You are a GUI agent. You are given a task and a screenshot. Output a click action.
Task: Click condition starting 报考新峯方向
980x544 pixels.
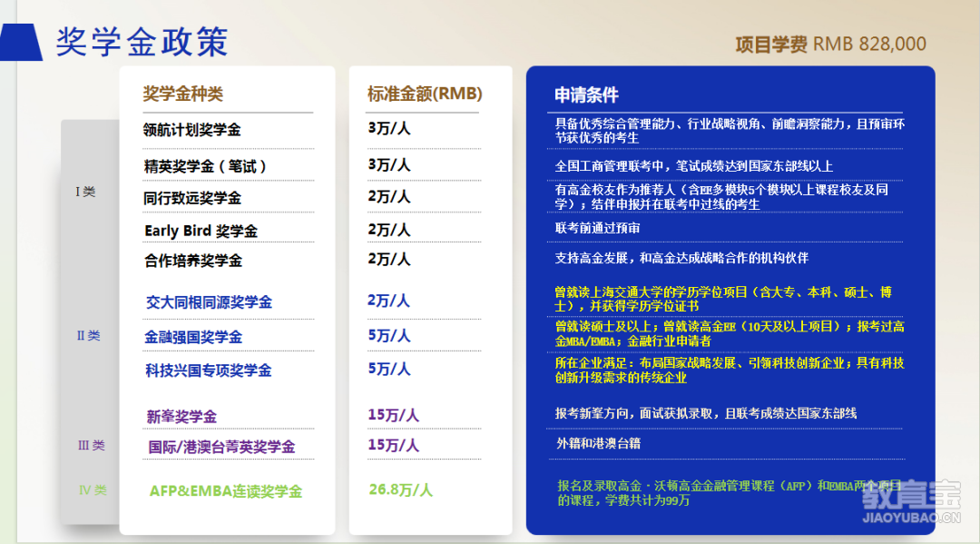click(706, 413)
